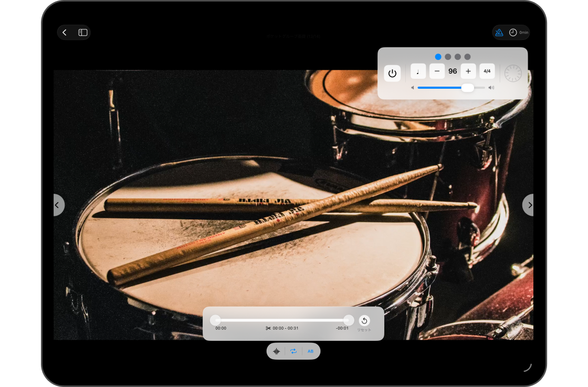The width and height of the screenshot is (588, 387).
Task: Enable AB loop mode
Action: [310, 351]
